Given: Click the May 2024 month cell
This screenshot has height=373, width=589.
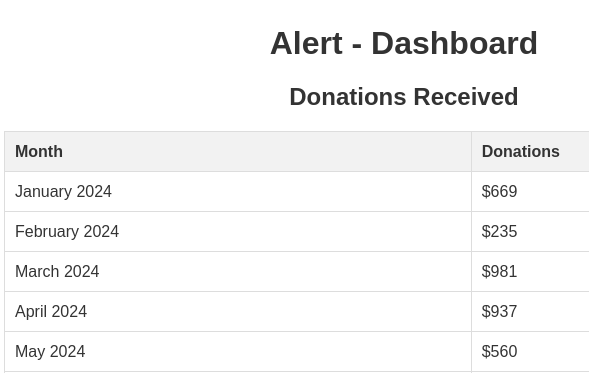Looking at the screenshot, I should coord(238,352).
